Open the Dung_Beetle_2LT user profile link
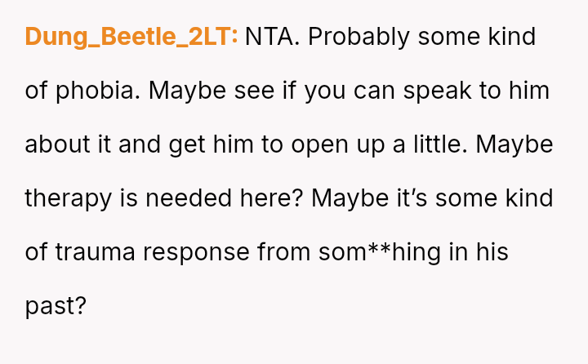 point(131,37)
